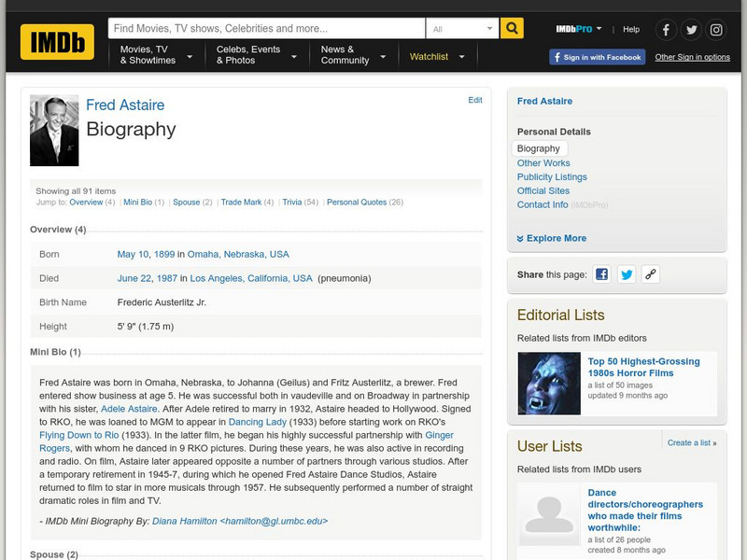Screen dimensions: 747x560
Task: Copy the page link via chain icon
Action: (x=651, y=274)
